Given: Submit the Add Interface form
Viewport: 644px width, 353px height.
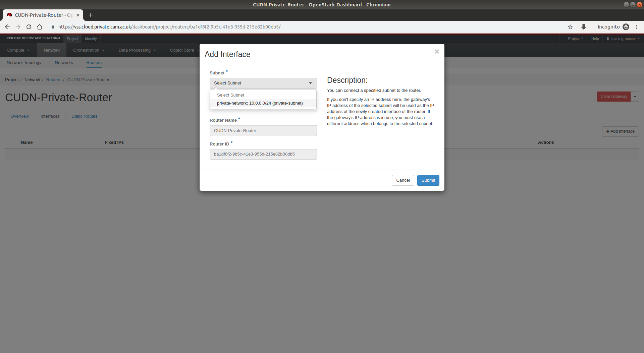Looking at the screenshot, I should [428, 180].
